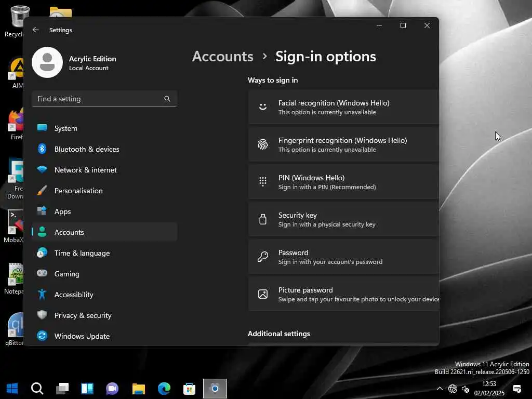The width and height of the screenshot is (532, 399).
Task: Open System settings category
Action: pyautogui.click(x=104, y=128)
